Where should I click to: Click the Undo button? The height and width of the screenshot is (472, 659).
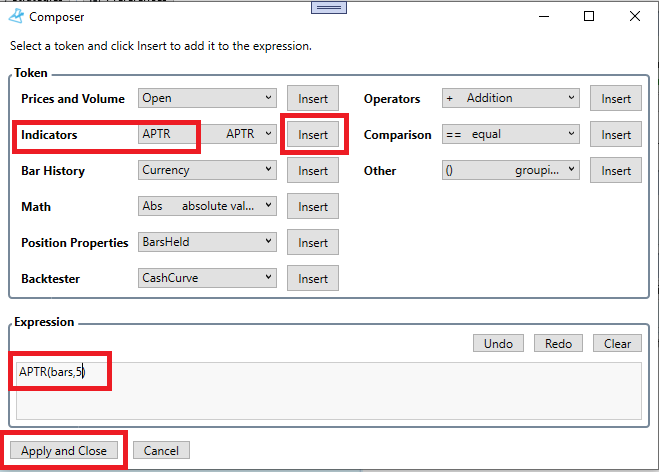pos(498,343)
